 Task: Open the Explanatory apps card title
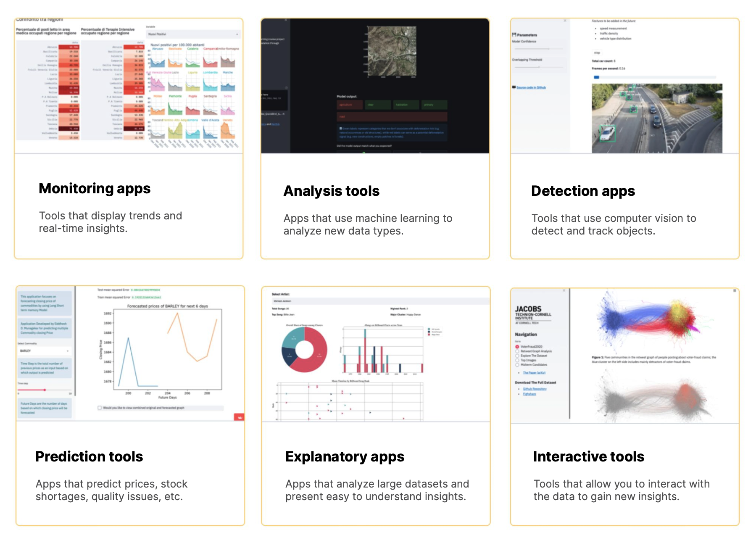(345, 456)
